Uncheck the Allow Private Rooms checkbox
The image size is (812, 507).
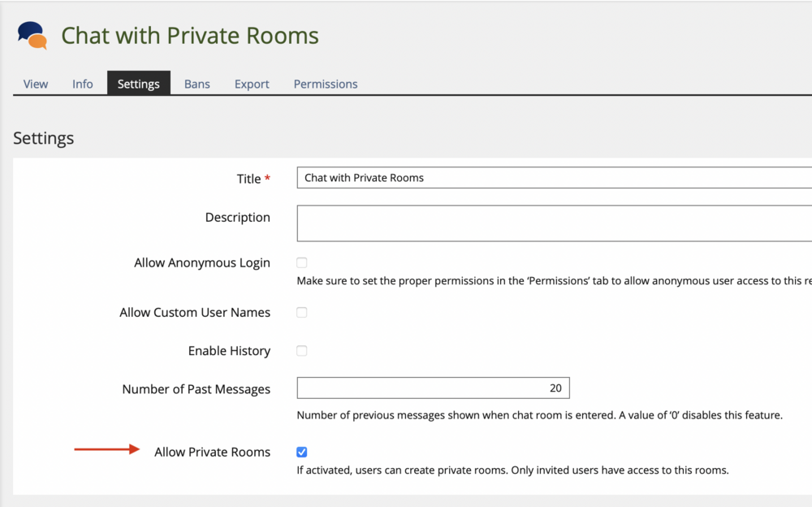(302, 452)
